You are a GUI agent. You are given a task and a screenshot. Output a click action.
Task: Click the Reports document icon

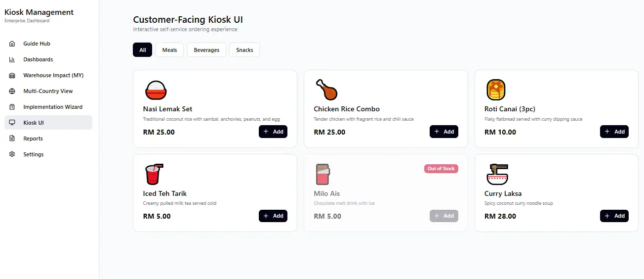[x=12, y=139]
